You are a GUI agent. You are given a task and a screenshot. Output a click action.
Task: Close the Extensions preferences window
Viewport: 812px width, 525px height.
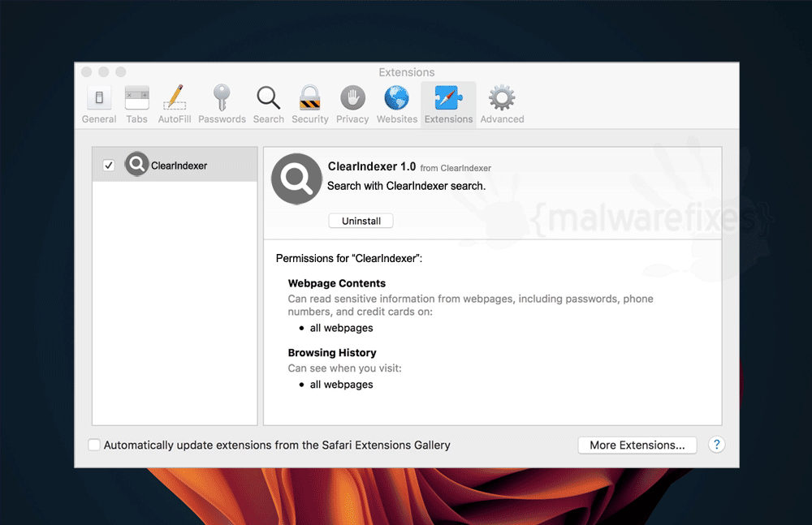(x=87, y=72)
